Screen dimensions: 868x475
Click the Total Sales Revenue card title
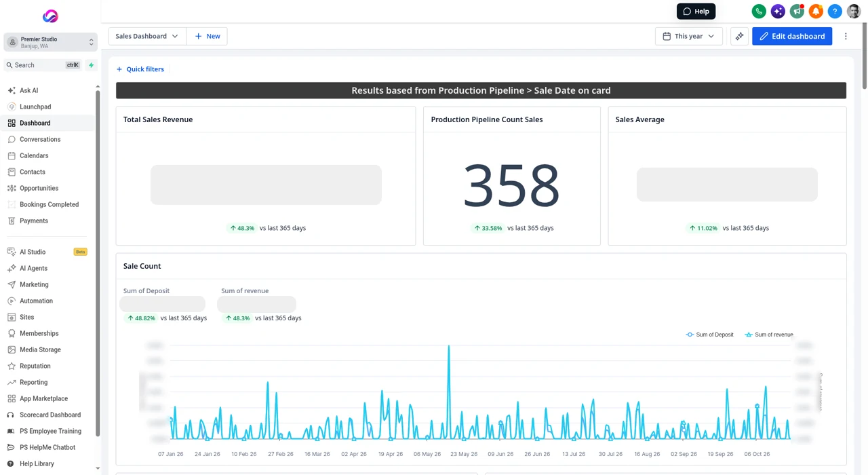(x=158, y=119)
